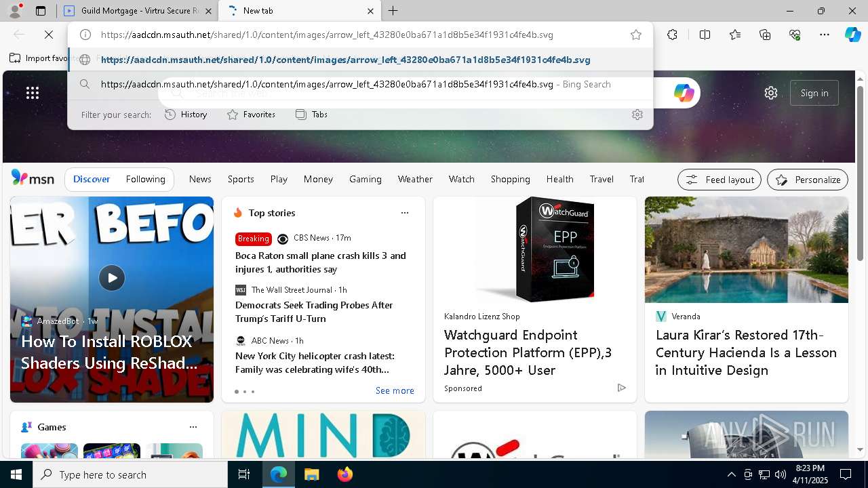Open the Weather category

(415, 179)
